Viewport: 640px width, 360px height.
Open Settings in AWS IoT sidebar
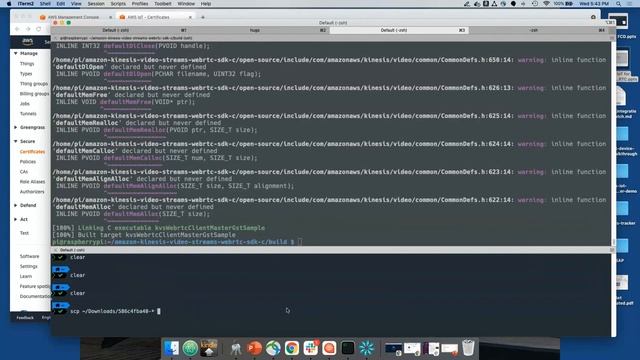(29, 266)
